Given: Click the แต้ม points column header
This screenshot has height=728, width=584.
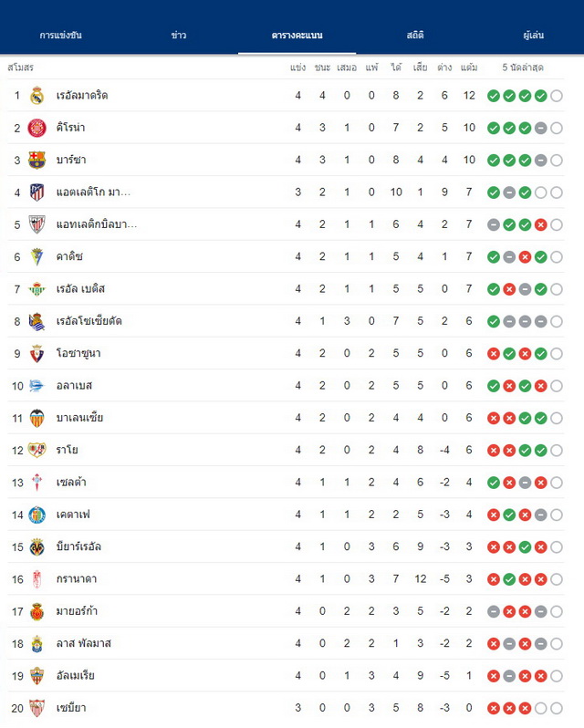Looking at the screenshot, I should point(469,68).
